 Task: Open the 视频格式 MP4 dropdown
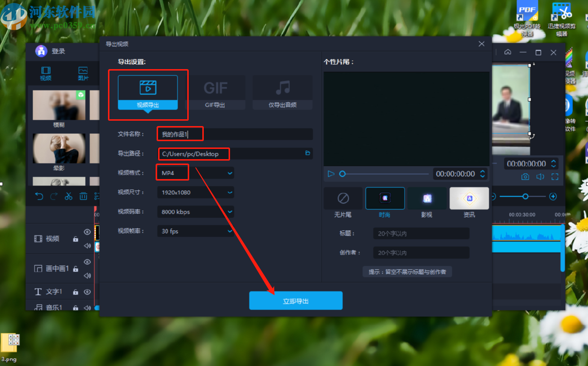[x=196, y=173]
